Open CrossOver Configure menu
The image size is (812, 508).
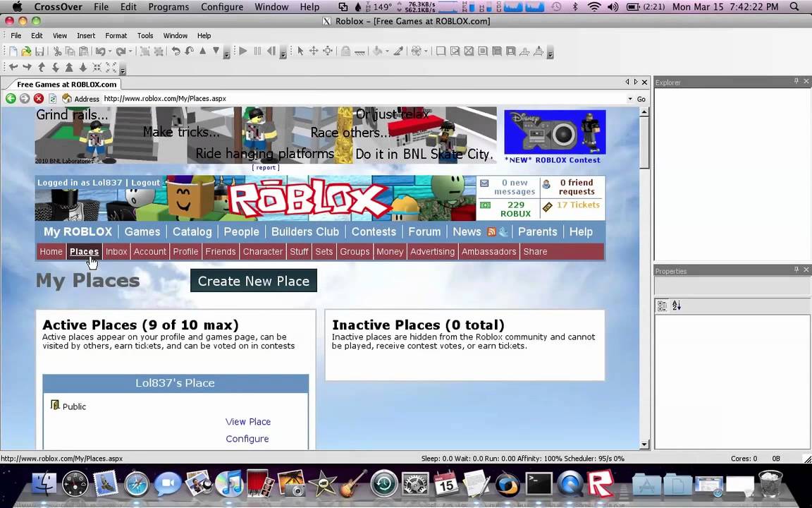pos(221,7)
